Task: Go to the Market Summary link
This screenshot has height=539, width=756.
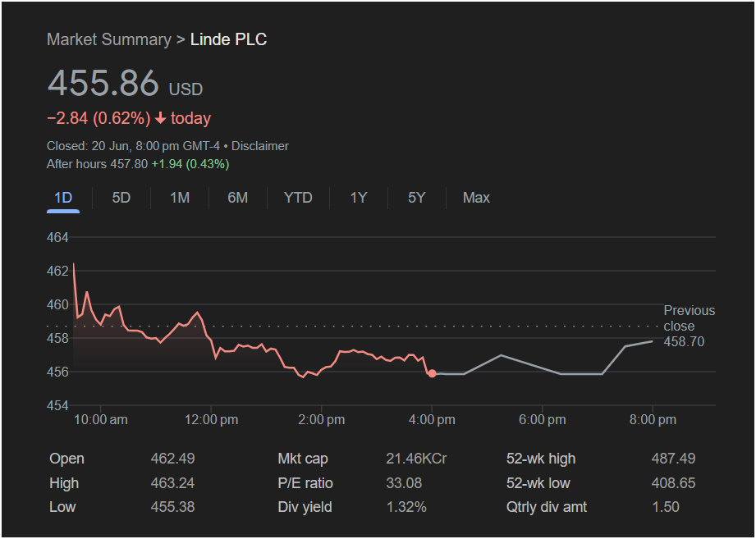Action: [109, 39]
